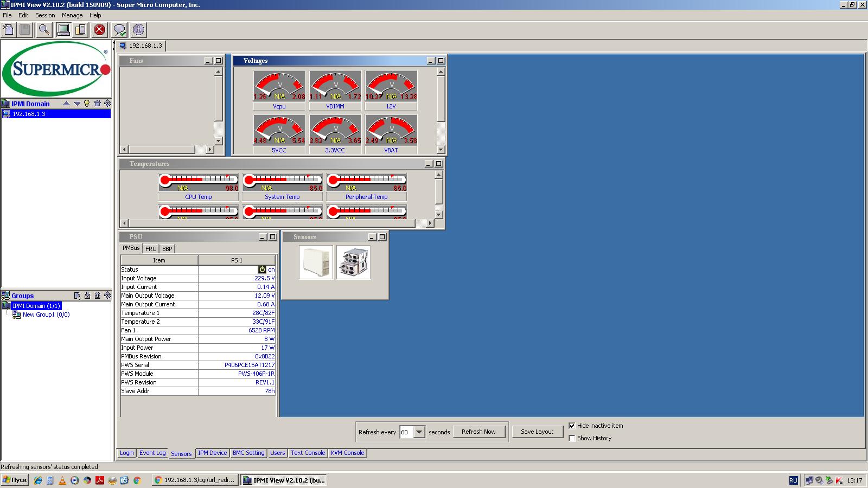Image resolution: width=868 pixels, height=488 pixels.
Task: Toggle the PS 1 power status icon
Action: point(263,269)
